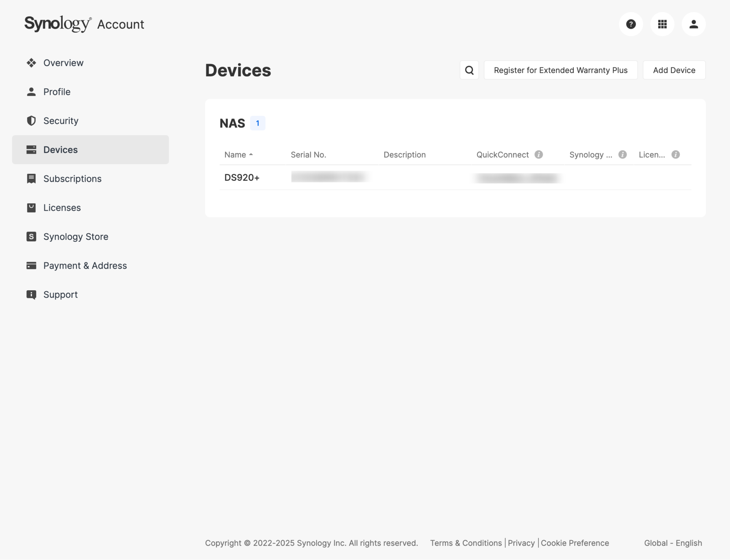Click Register for Extended Warranty Plus
The height and width of the screenshot is (560, 730).
point(560,70)
